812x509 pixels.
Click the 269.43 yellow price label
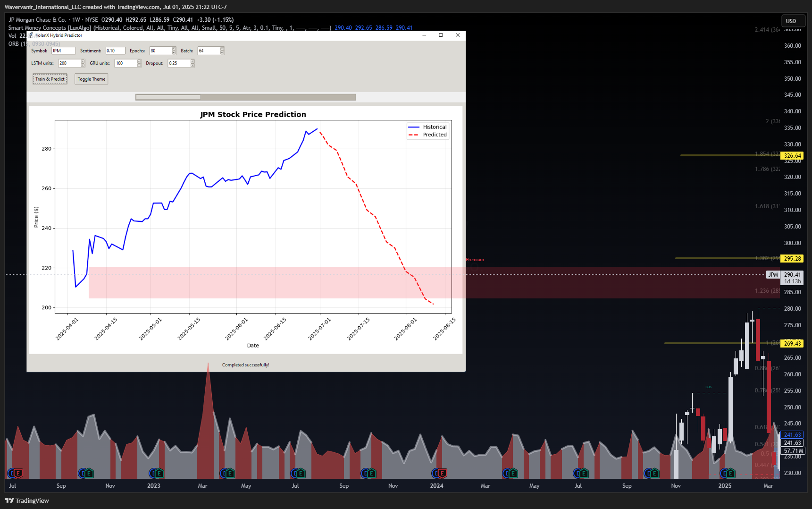pyautogui.click(x=792, y=343)
